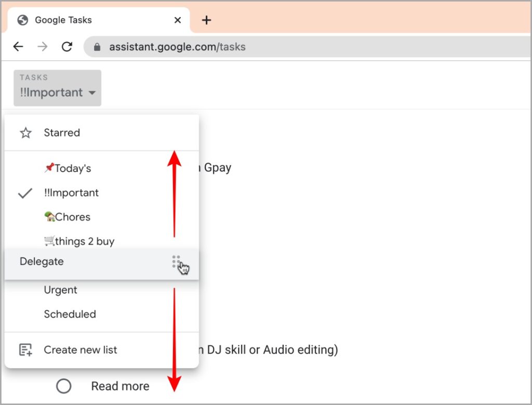532x405 pixels.
Task: Click the browser forward arrow
Action: (x=43, y=46)
